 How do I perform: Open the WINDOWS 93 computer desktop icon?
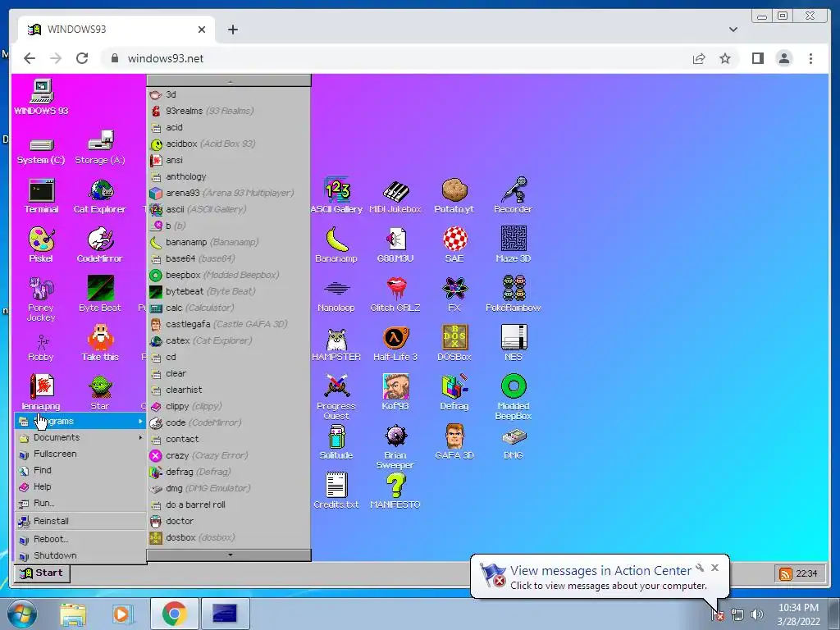point(41,97)
